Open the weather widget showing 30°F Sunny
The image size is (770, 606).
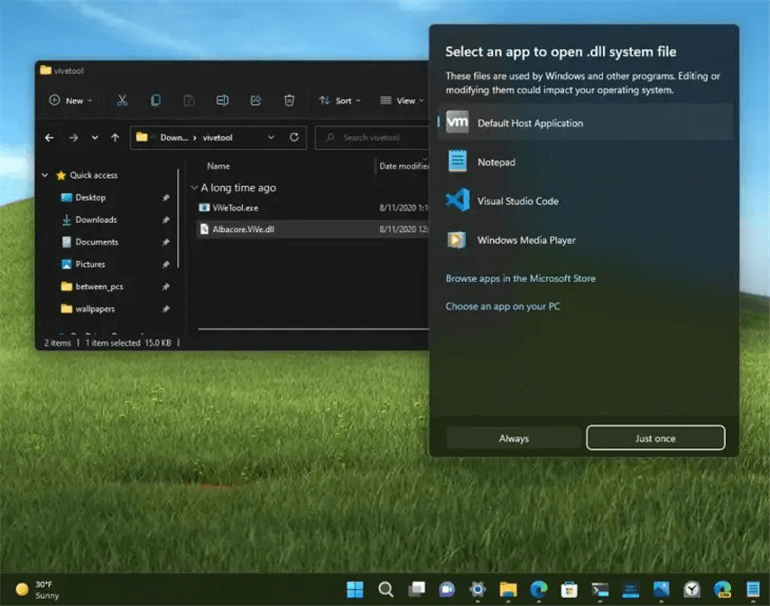37,589
